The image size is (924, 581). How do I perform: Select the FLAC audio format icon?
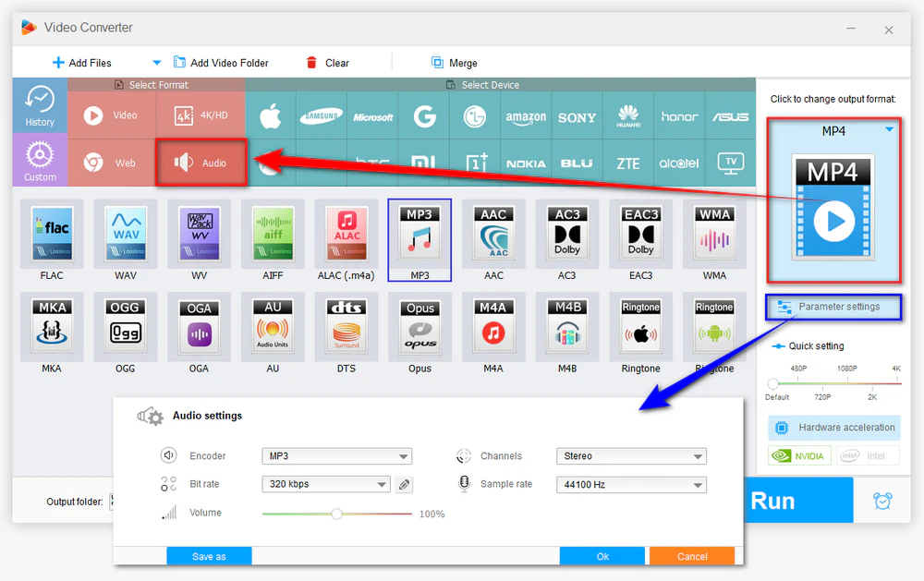[52, 235]
